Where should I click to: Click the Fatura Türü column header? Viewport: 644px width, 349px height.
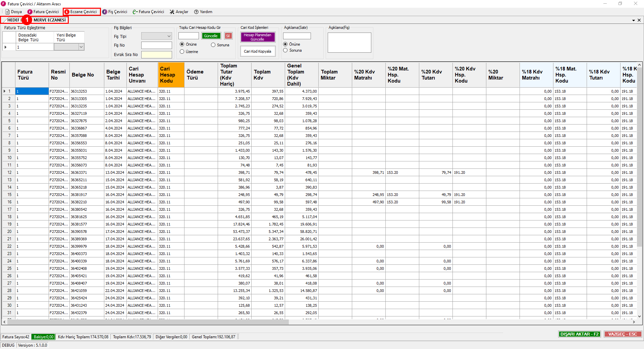[32, 75]
